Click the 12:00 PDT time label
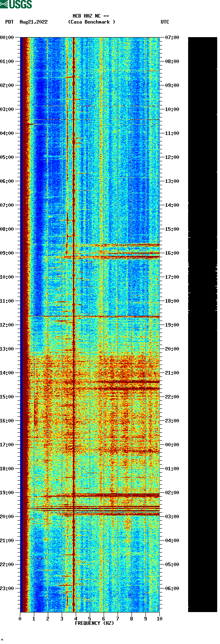220x644 pixels. tap(7, 325)
